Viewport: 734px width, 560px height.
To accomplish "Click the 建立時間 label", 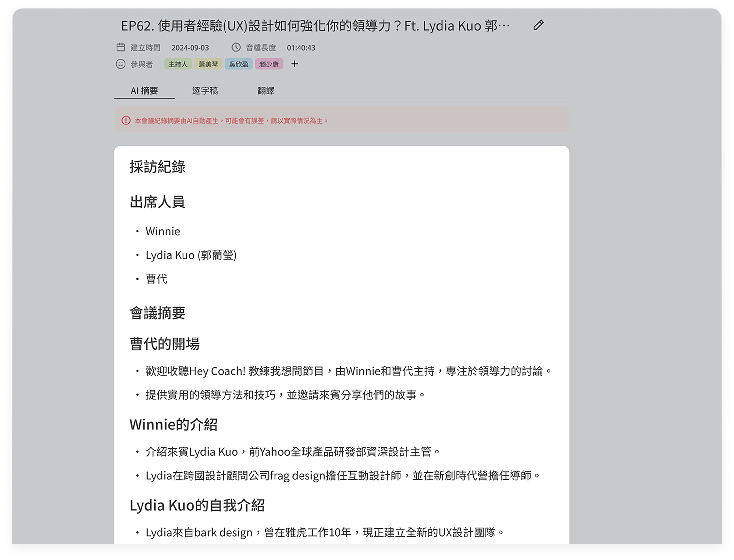I will 145,48.
